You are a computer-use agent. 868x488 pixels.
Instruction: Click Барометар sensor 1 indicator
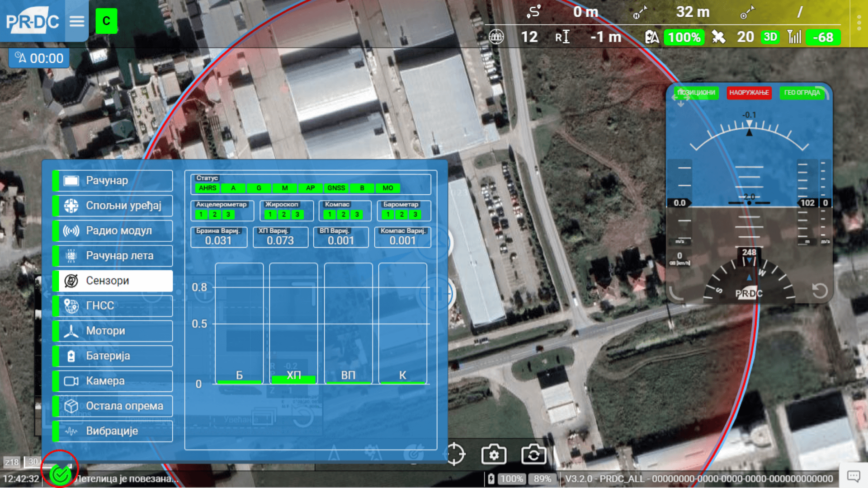pos(388,215)
